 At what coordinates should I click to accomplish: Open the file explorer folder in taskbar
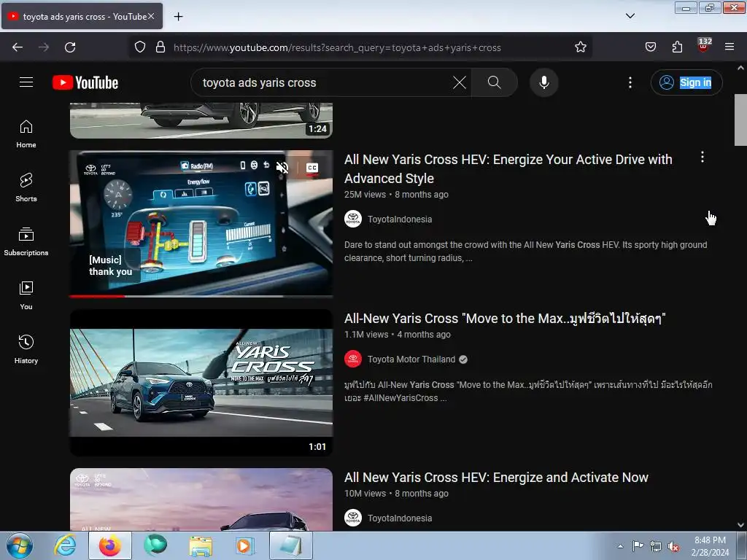[201, 546]
